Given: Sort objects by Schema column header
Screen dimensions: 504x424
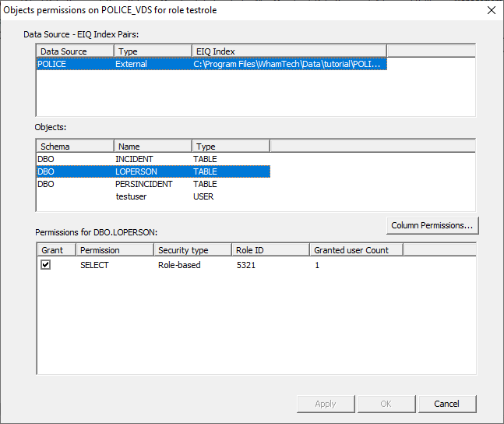Looking at the screenshot, I should click(x=75, y=147).
